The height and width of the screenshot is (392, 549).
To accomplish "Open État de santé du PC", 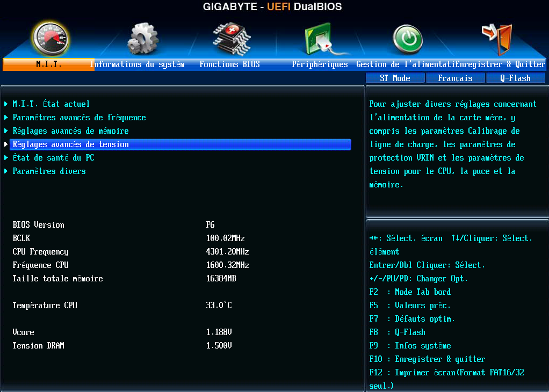I will coord(54,158).
